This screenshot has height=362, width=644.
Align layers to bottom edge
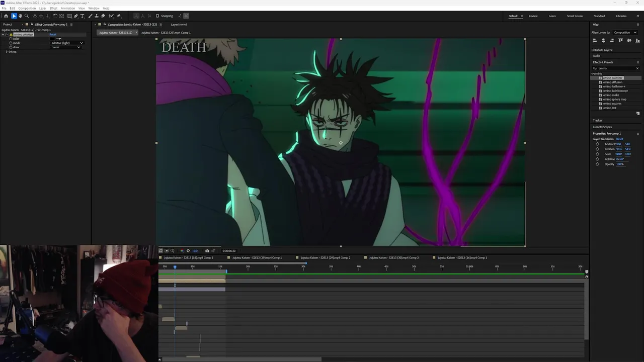click(637, 40)
